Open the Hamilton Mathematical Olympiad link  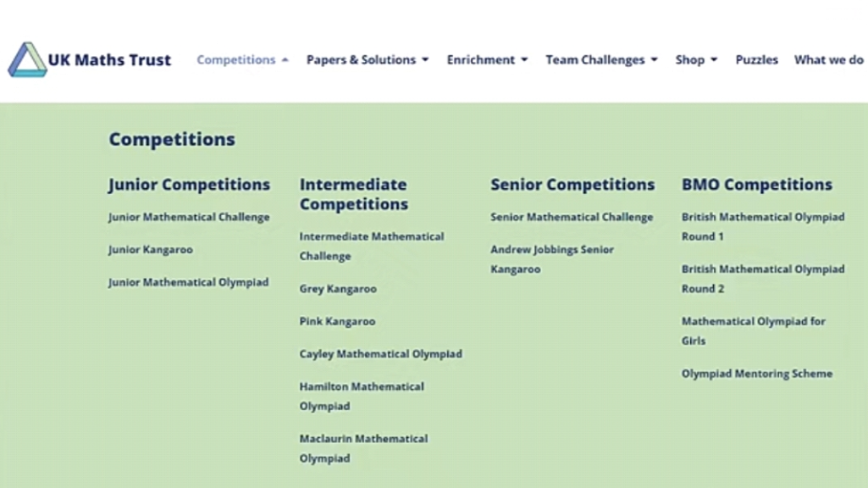point(362,396)
